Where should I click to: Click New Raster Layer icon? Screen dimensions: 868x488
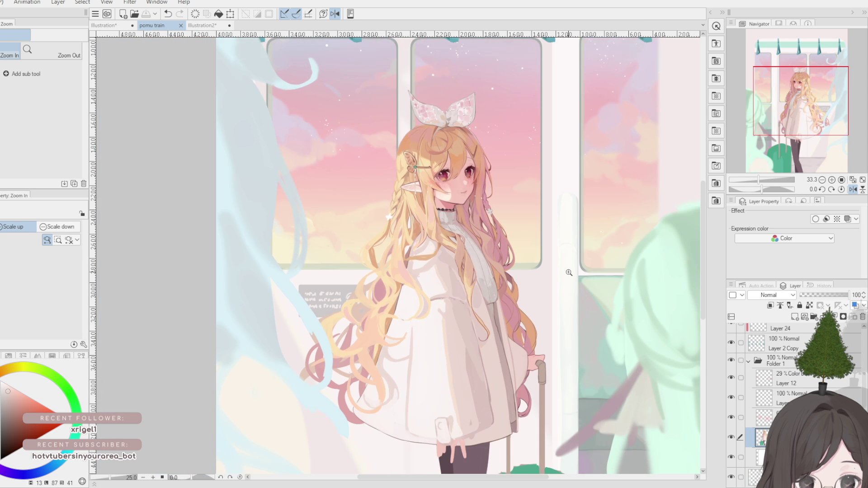(795, 317)
